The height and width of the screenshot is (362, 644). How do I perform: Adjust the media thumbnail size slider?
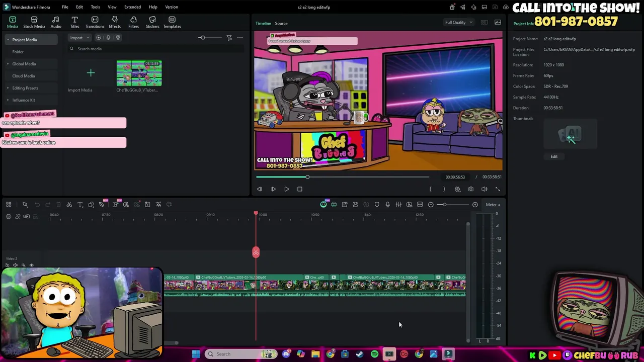coord(202,38)
